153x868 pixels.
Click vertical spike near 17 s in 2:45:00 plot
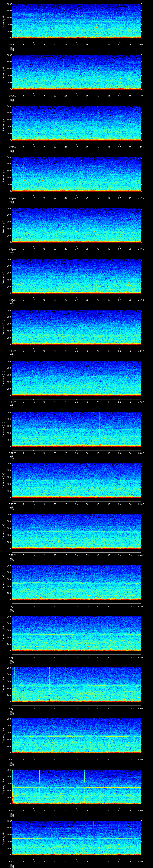click(x=49, y=838)
